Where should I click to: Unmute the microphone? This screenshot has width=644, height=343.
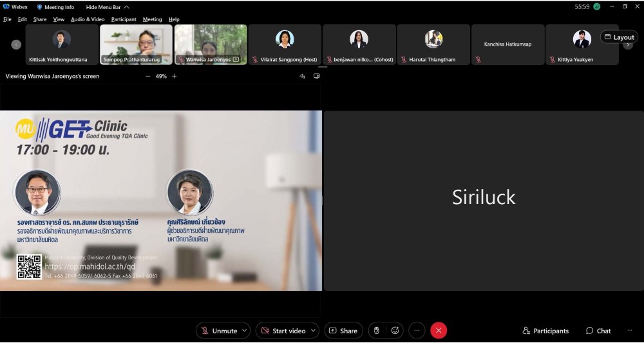coord(218,331)
